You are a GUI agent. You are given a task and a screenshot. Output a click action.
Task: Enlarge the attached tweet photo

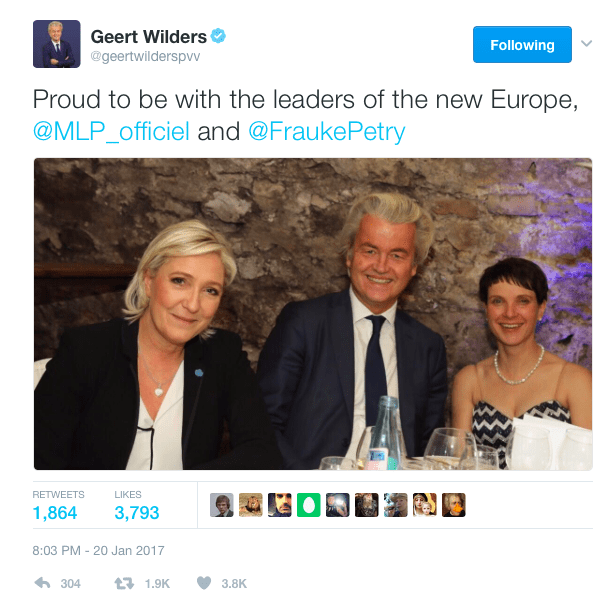[x=313, y=314]
